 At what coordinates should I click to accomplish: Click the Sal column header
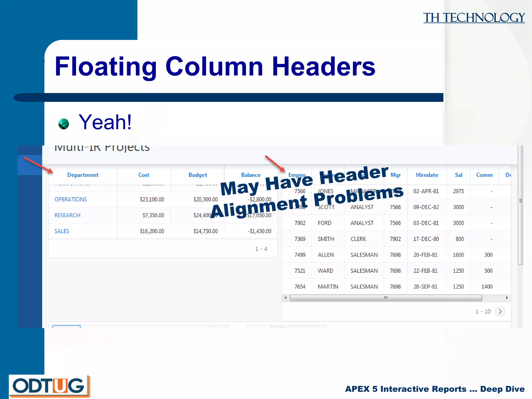coord(459,175)
